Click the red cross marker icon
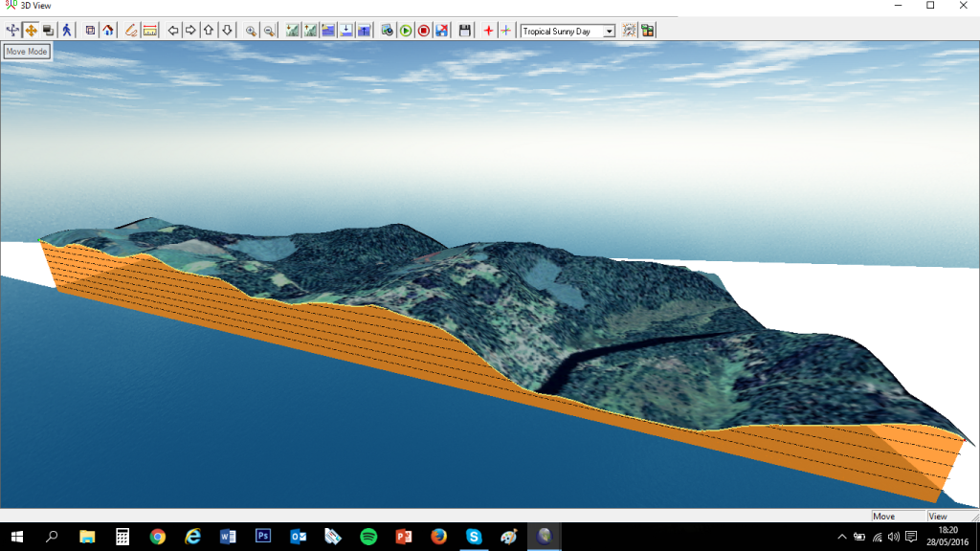The image size is (980, 551). tap(488, 31)
